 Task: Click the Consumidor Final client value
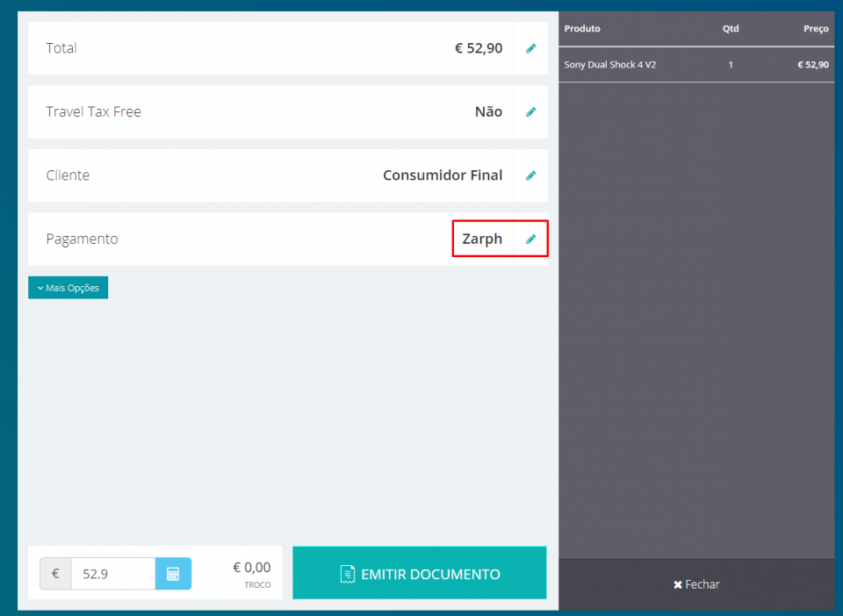(x=443, y=175)
